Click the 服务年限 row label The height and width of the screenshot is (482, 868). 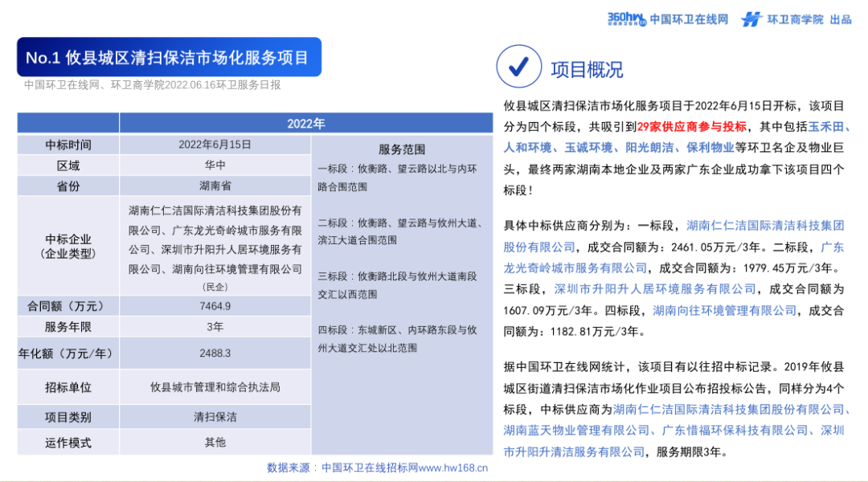(x=68, y=327)
